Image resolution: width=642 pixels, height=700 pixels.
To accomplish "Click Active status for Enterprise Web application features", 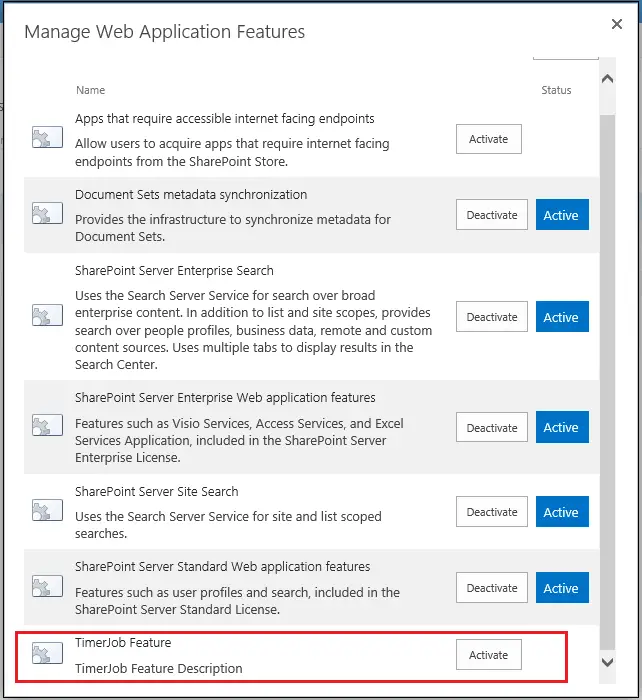I will [562, 427].
